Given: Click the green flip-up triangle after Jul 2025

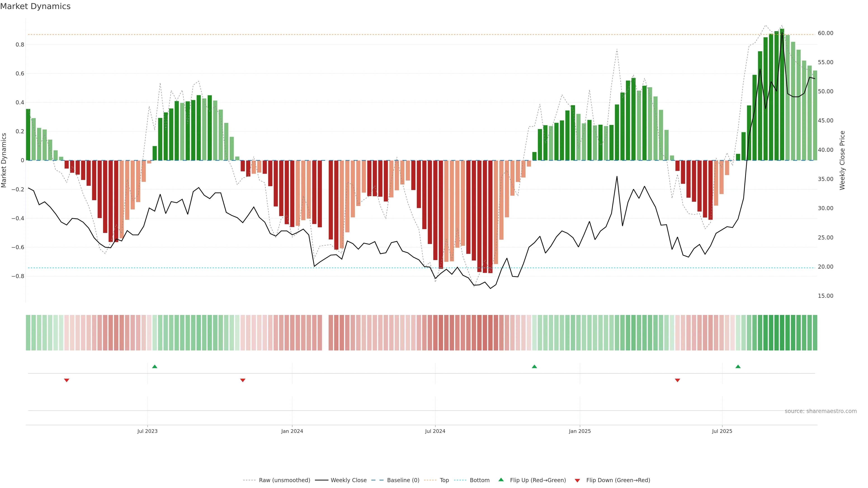Looking at the screenshot, I should click(x=738, y=366).
